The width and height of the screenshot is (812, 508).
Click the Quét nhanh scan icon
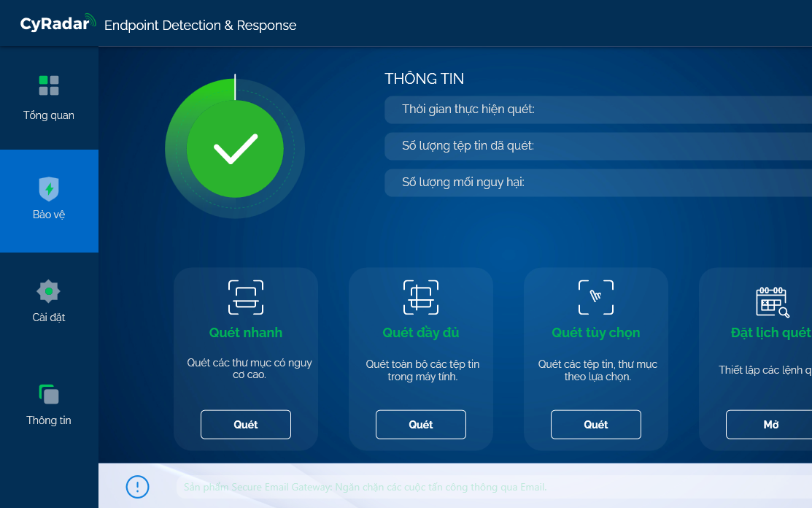coord(246,297)
